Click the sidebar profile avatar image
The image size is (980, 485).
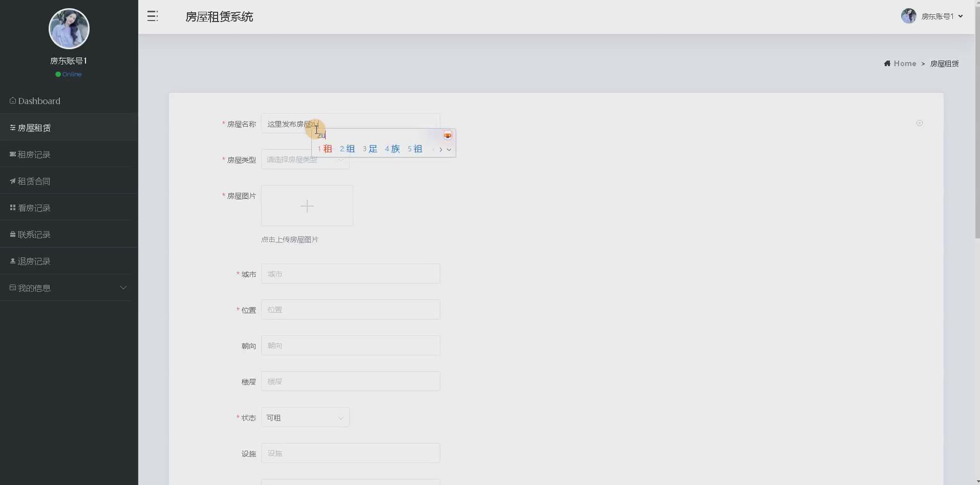click(x=69, y=29)
